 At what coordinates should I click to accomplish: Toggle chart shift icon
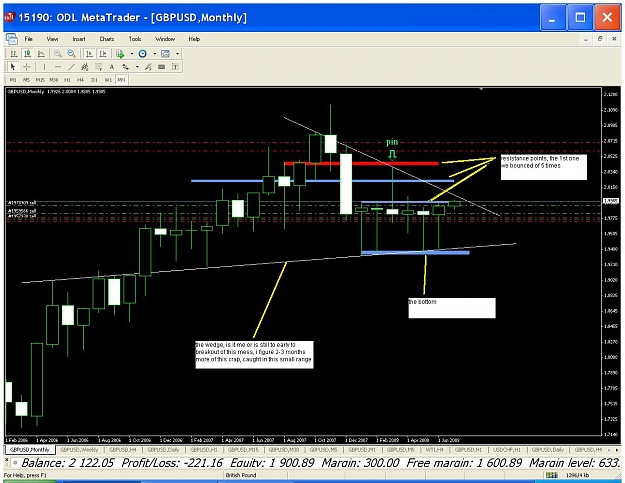click(103, 53)
